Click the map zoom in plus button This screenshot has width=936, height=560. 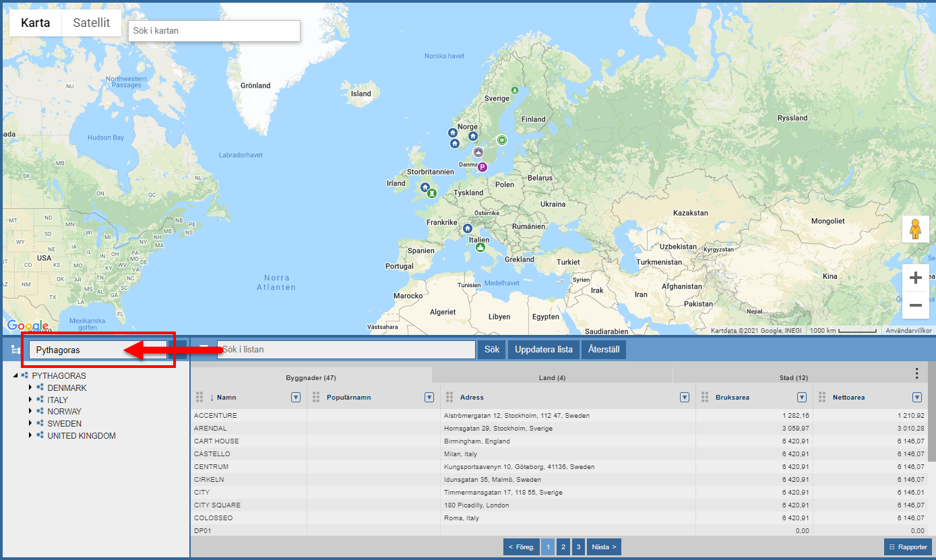(x=915, y=278)
